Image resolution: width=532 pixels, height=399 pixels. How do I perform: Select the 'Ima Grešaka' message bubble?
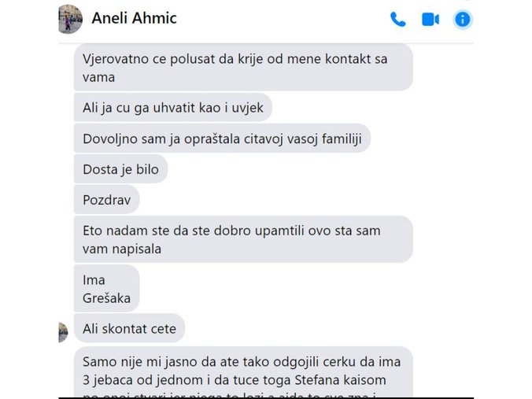pyautogui.click(x=106, y=288)
